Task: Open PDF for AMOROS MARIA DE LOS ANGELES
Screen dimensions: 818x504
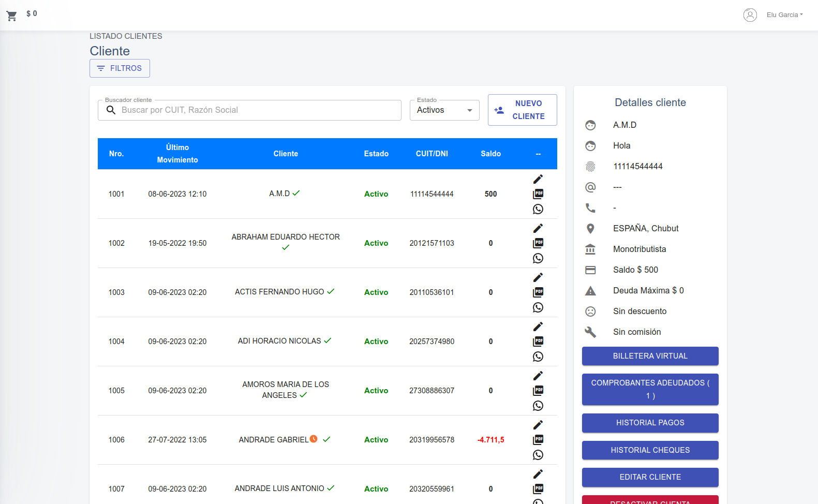Action: pos(538,391)
